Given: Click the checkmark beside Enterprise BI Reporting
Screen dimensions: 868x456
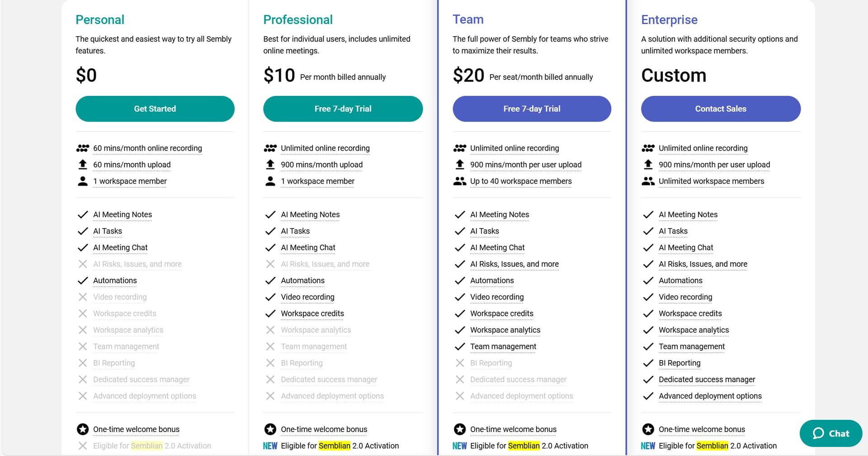Looking at the screenshot, I should pyautogui.click(x=648, y=363).
